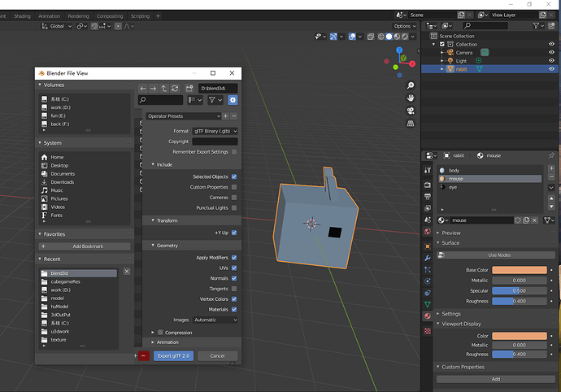Viewport: 561px width, 392px height.
Task: Click the parent directory arrow in file browser
Action: [164, 88]
